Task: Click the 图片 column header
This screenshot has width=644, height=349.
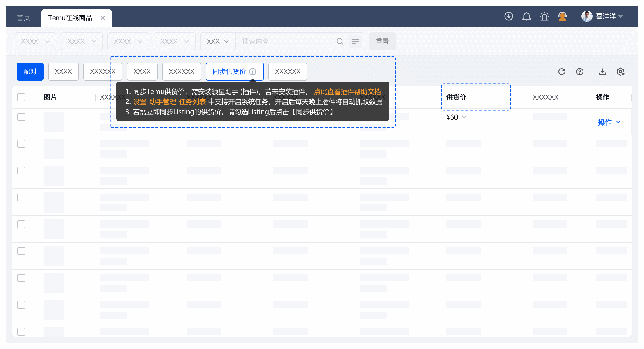Action: (x=50, y=97)
